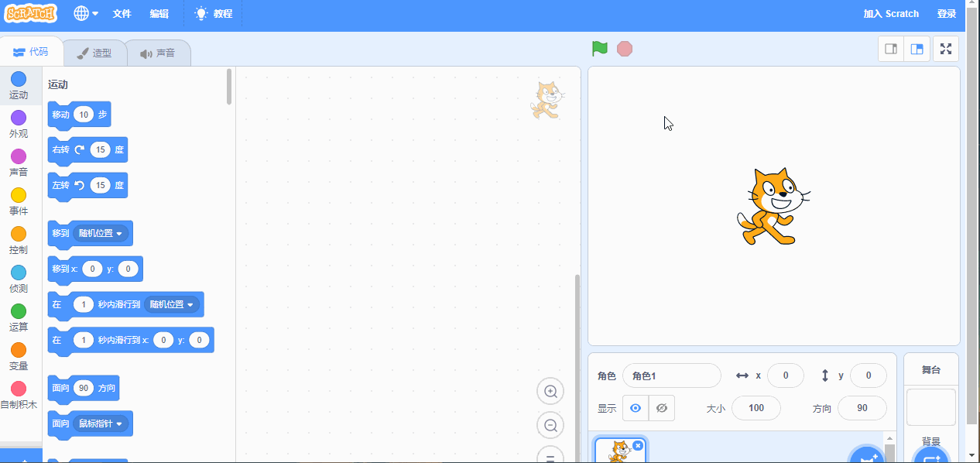Select the 角色1 sprite thumbnail
The width and height of the screenshot is (980, 463).
point(621,451)
